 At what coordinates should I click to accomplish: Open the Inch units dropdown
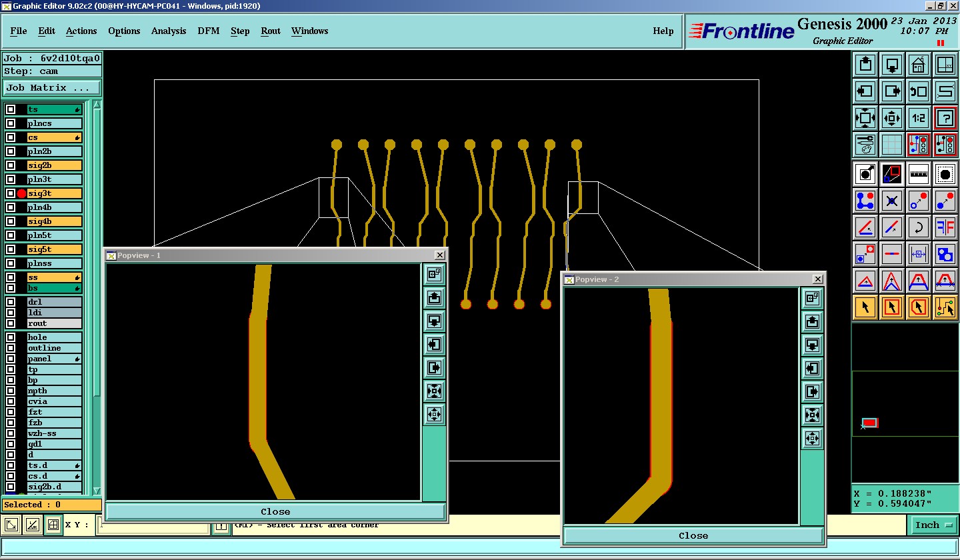pyautogui.click(x=933, y=525)
